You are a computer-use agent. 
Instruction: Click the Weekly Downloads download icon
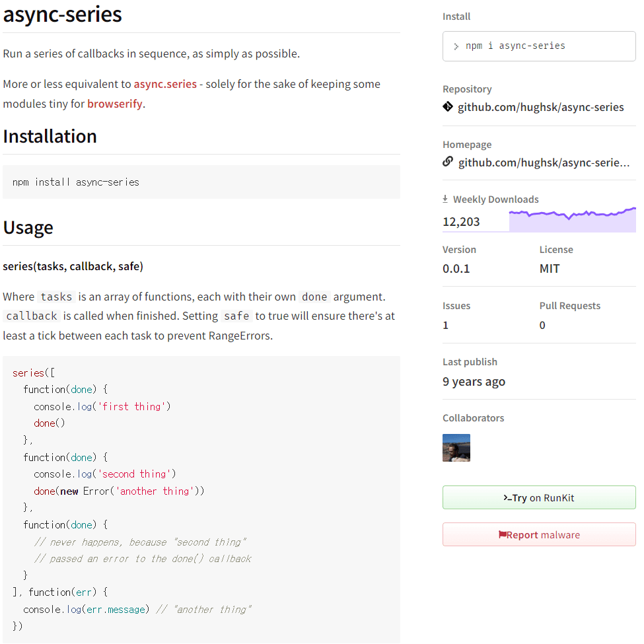pyautogui.click(x=445, y=199)
